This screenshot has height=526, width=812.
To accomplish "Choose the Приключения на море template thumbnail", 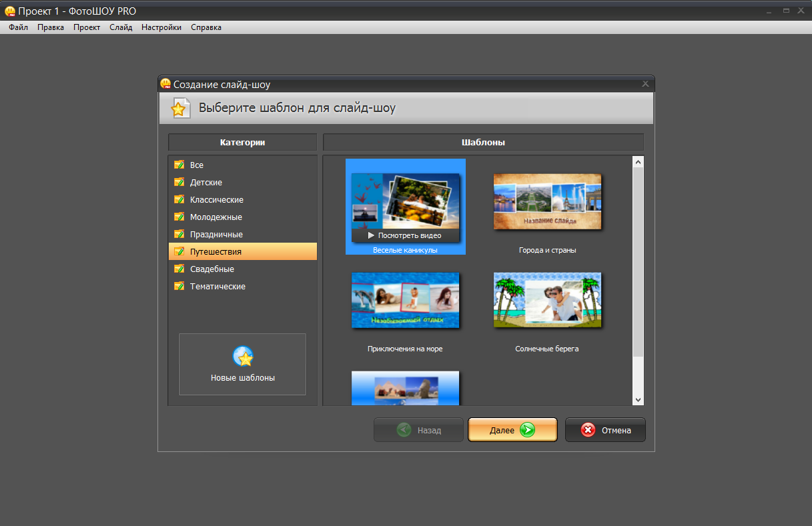I will [x=406, y=300].
